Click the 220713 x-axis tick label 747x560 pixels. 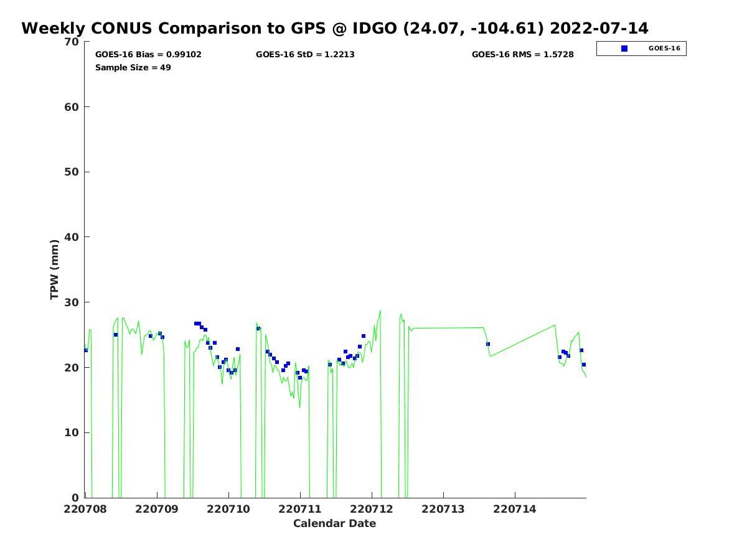coord(443,509)
